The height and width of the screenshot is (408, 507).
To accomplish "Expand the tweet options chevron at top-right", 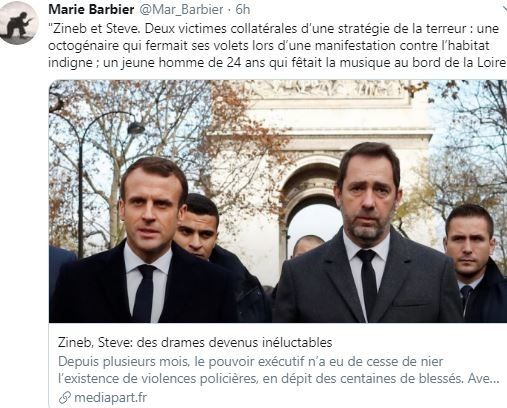I will tap(504, 9).
